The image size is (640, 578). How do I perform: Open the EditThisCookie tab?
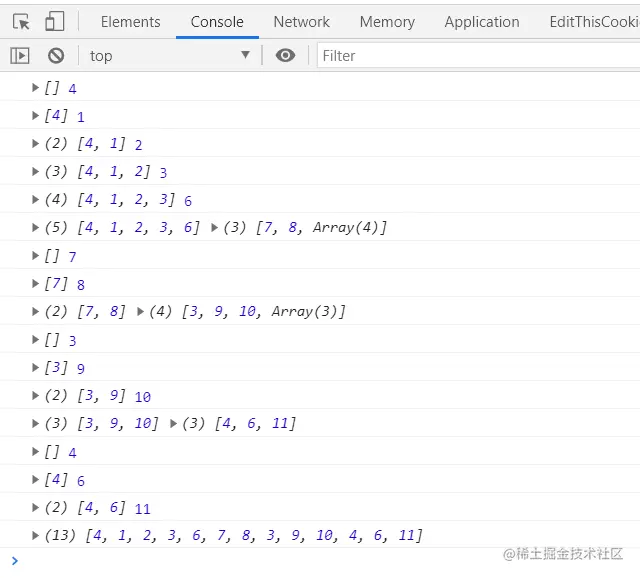click(594, 22)
